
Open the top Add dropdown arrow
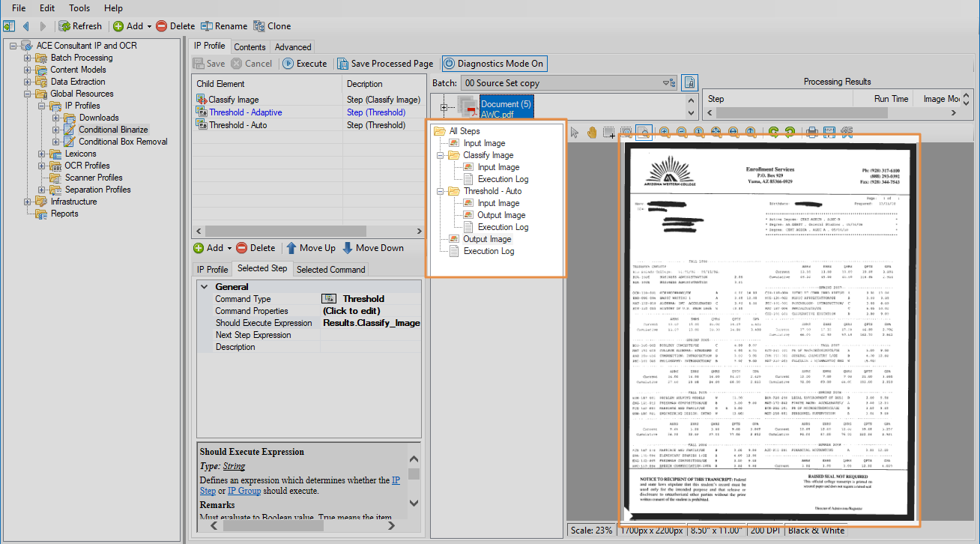pyautogui.click(x=149, y=26)
